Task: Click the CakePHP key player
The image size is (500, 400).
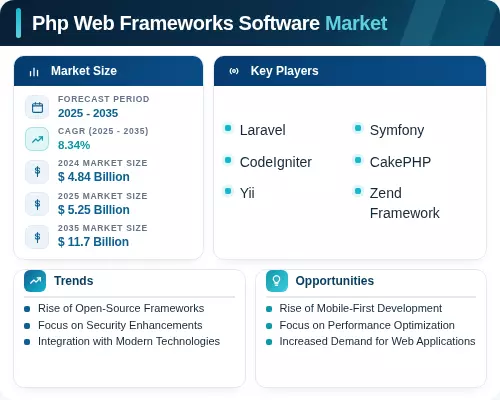Action: point(400,162)
